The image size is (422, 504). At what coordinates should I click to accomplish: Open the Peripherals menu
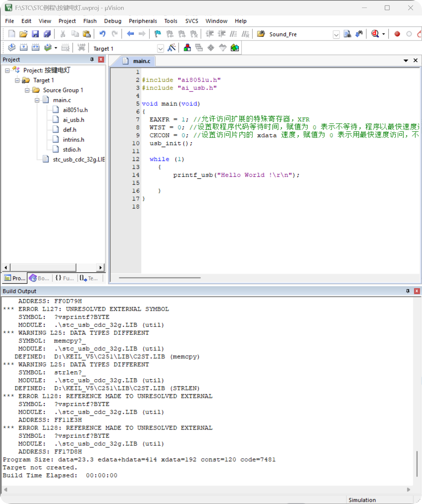pos(143,21)
